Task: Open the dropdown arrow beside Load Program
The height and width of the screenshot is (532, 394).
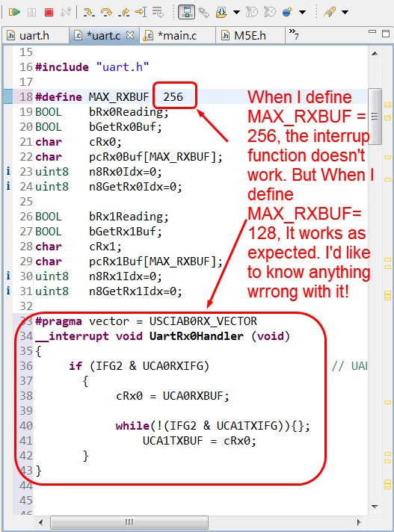Action: coord(236,13)
